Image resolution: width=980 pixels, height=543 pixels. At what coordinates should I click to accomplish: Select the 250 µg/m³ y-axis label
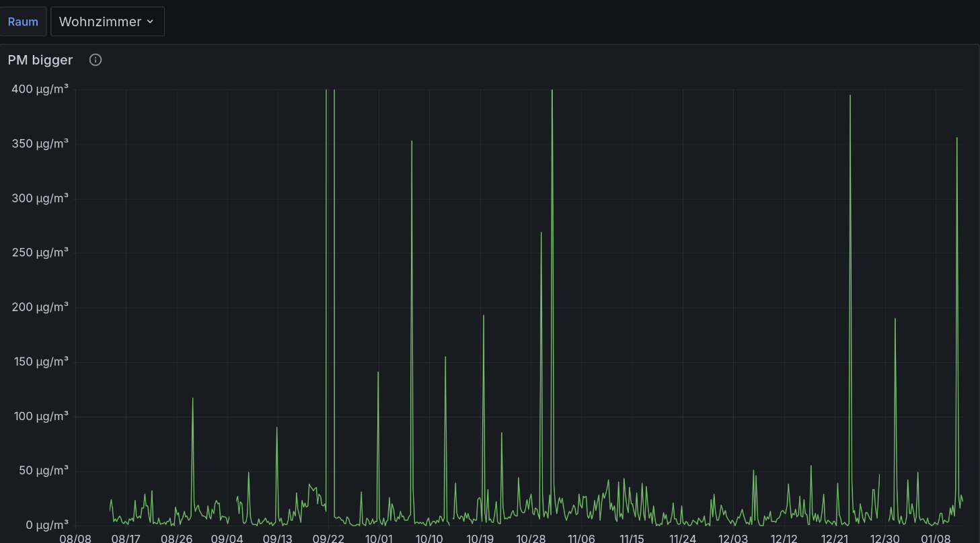pyautogui.click(x=40, y=253)
